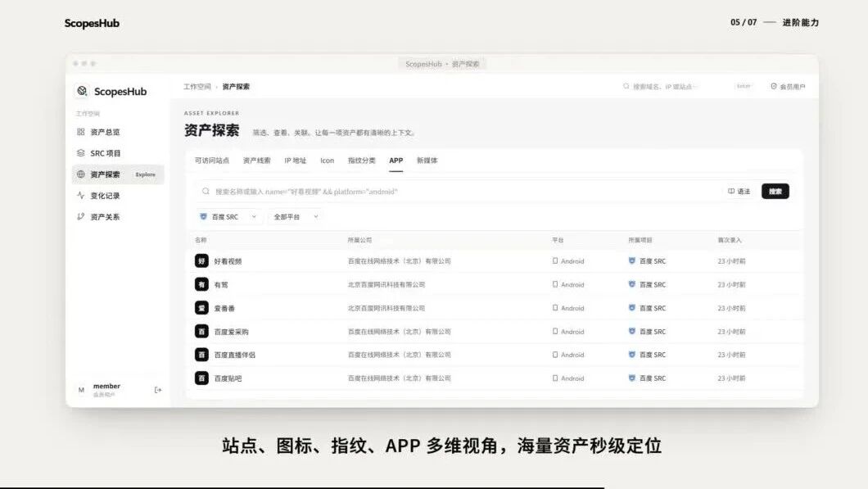Switch to IP 地址 tab
The height and width of the screenshot is (489, 868).
coord(295,161)
